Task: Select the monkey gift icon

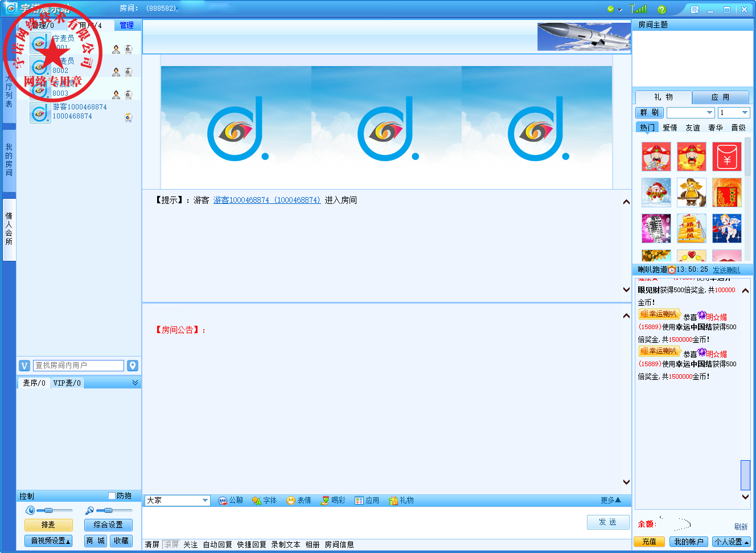Action: (692, 192)
